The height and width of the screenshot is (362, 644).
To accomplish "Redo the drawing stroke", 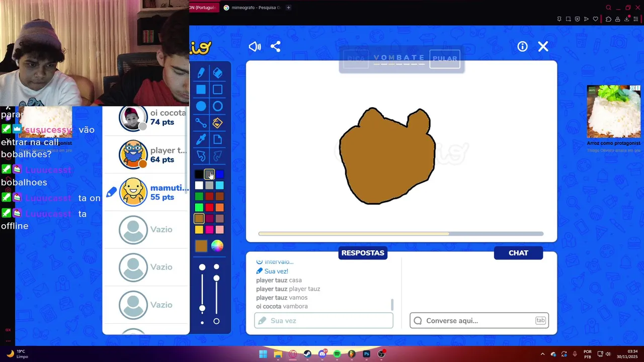I will point(217,156).
